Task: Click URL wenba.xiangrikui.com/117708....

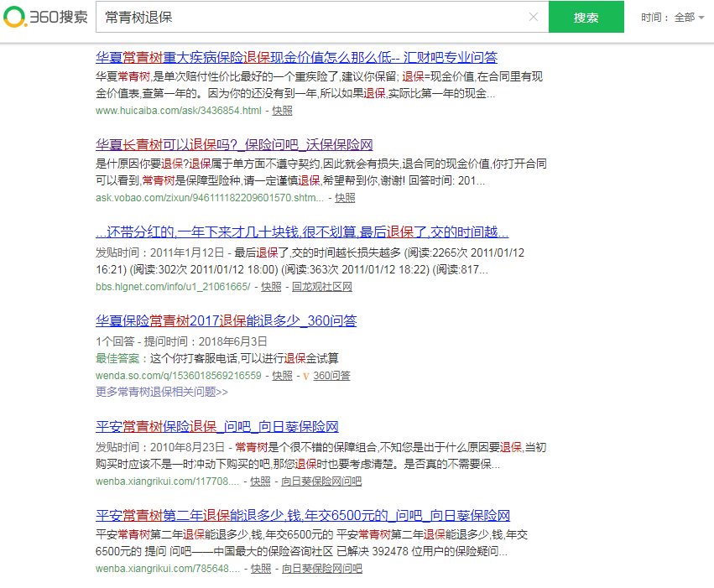Action: click(167, 481)
